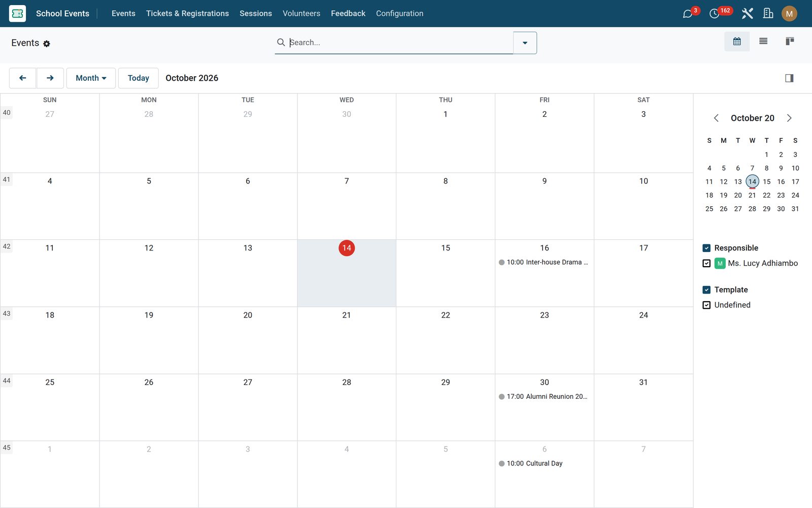
Task: Toggle the Template filter checkbox
Action: 706,290
